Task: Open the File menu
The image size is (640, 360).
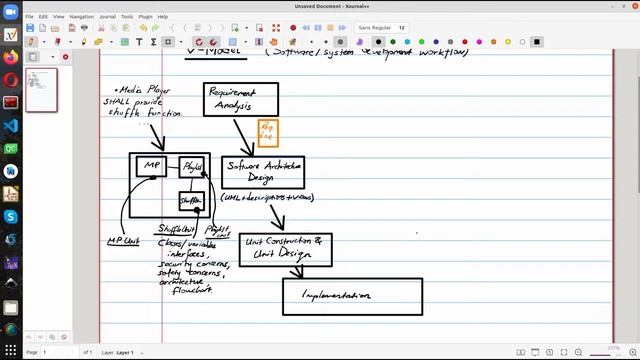Action: pos(29,17)
